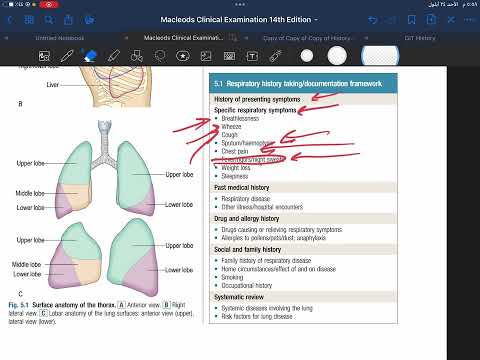Tap the 'Systematic review' heading
Viewport: 480px width, 360px height.
[239, 297]
